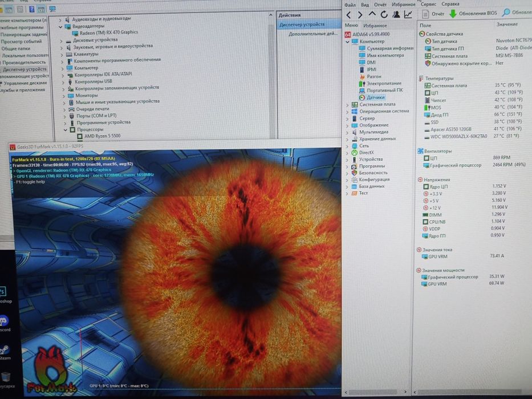Expand Операционная система node in AIDA64
Screen dimensions: 532x399
click(347, 111)
